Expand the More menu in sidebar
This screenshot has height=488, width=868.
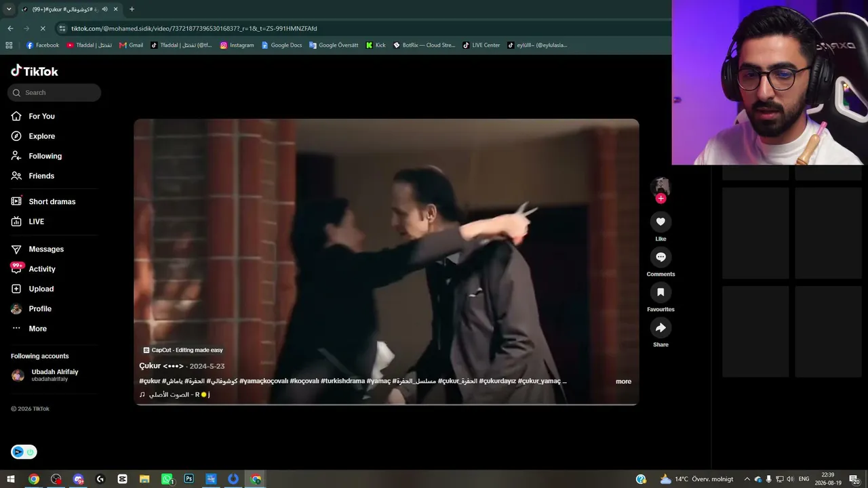(x=29, y=329)
